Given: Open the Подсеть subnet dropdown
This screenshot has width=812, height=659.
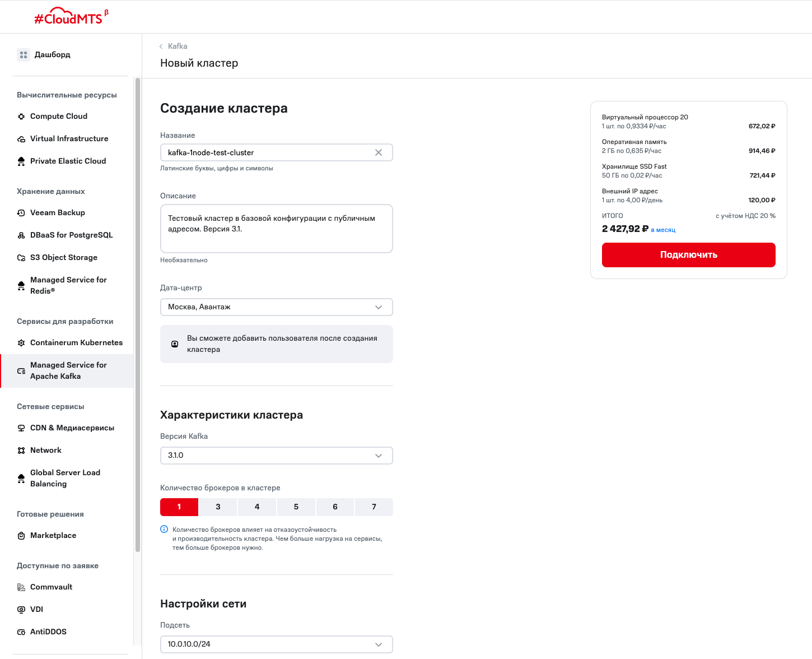Looking at the screenshot, I should coord(276,644).
